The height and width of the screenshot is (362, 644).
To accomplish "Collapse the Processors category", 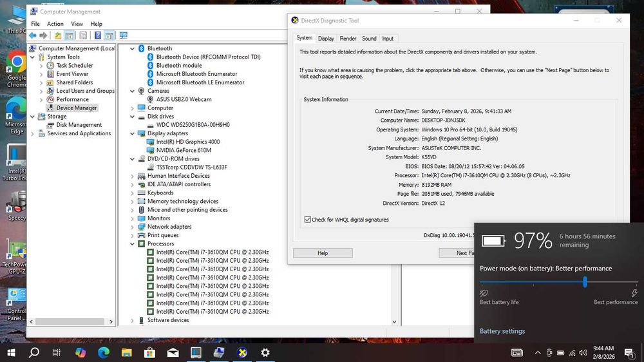I will point(132,243).
